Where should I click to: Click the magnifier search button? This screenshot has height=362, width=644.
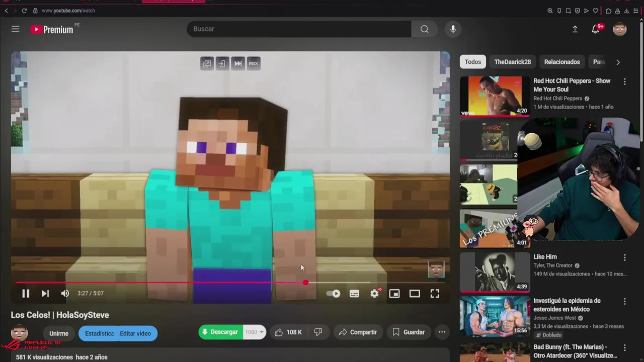(425, 29)
